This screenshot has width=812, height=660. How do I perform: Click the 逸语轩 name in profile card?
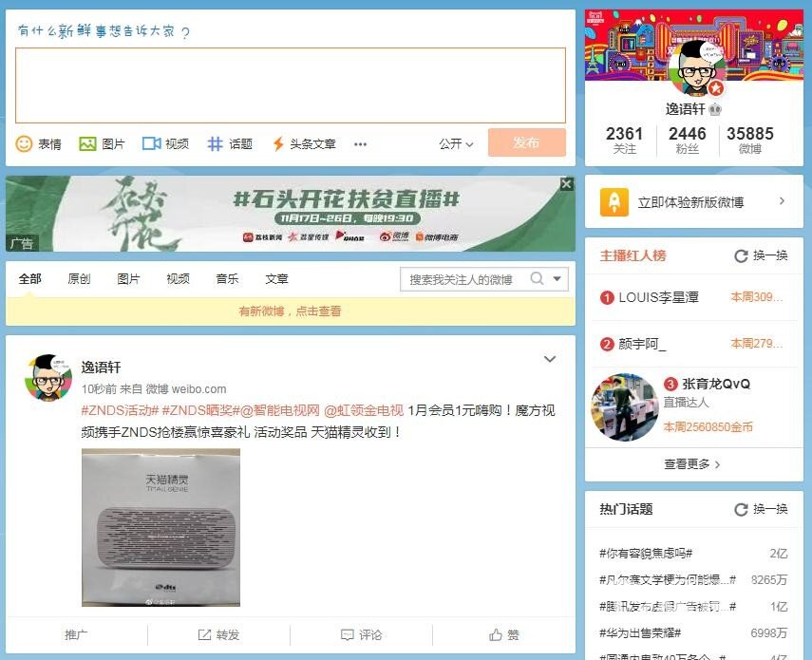(685, 109)
